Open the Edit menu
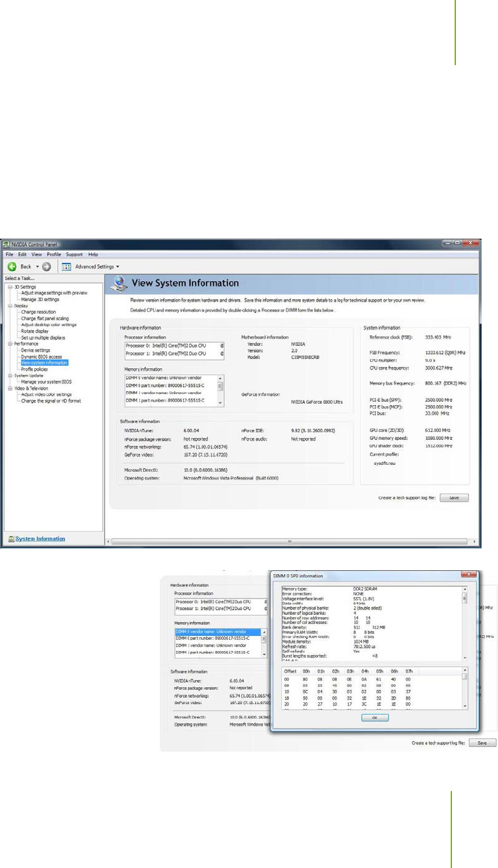Image resolution: width=498 pixels, height=868 pixels. [x=22, y=254]
